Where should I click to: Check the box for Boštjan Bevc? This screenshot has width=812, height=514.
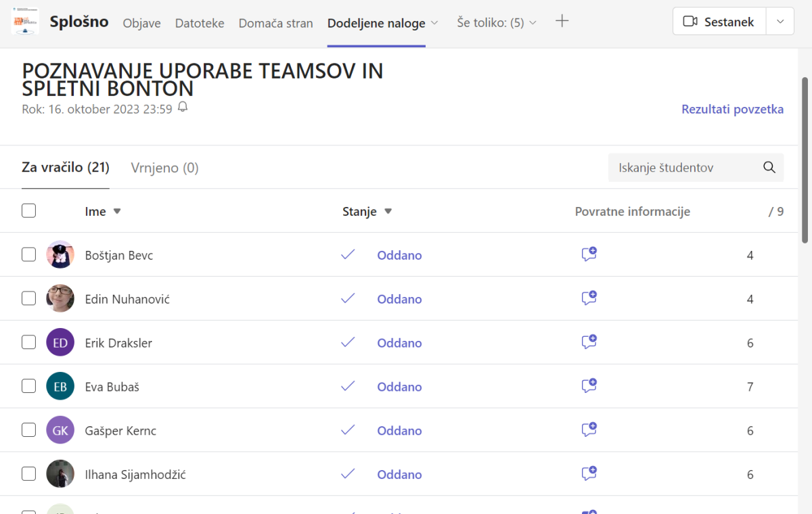[x=28, y=255]
